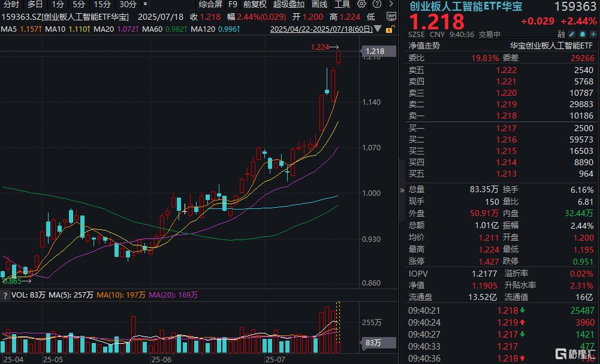The image size is (600, 364).
Task: Select the 1分 timeframe
Action: [x=58, y=4]
